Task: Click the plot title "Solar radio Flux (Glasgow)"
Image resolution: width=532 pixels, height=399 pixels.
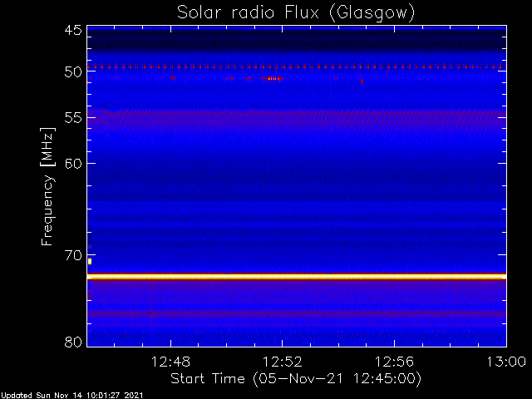Action: coord(296,13)
